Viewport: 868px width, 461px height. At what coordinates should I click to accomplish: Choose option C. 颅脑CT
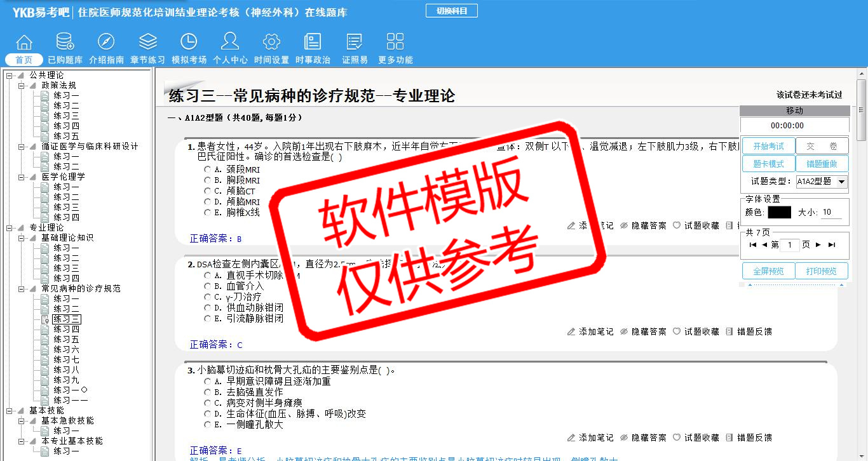[207, 191]
